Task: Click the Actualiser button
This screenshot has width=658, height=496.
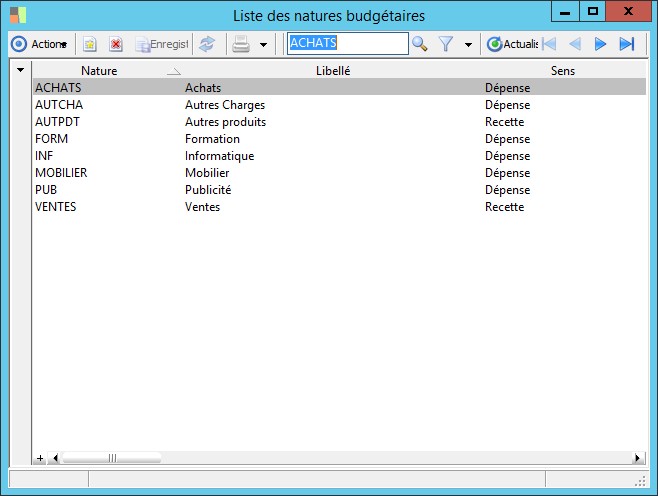Action: (512, 44)
